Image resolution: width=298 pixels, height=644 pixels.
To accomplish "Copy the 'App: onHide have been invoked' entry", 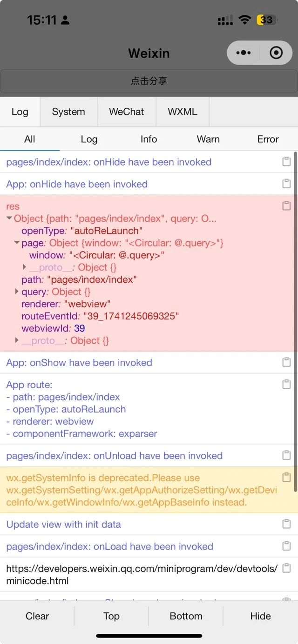I will click(x=286, y=184).
